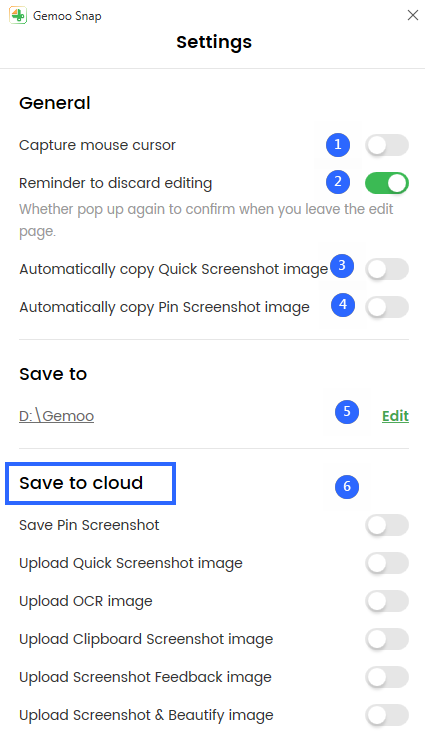Enable Upload Screenshot & Beautify image

387,715
